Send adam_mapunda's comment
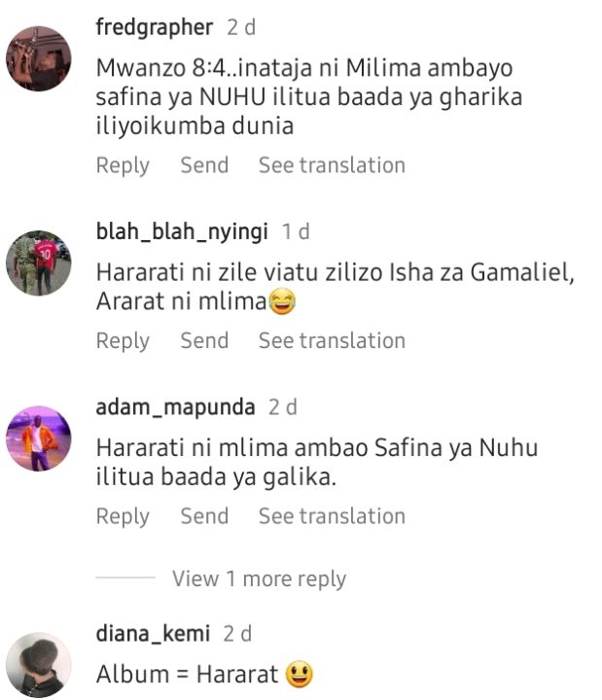The image size is (602, 700). point(204,515)
